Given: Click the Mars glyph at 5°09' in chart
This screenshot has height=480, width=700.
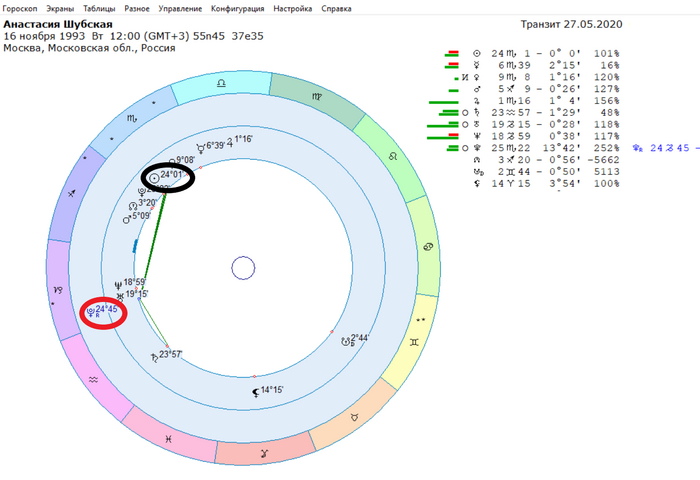Looking at the screenshot, I should (x=127, y=219).
